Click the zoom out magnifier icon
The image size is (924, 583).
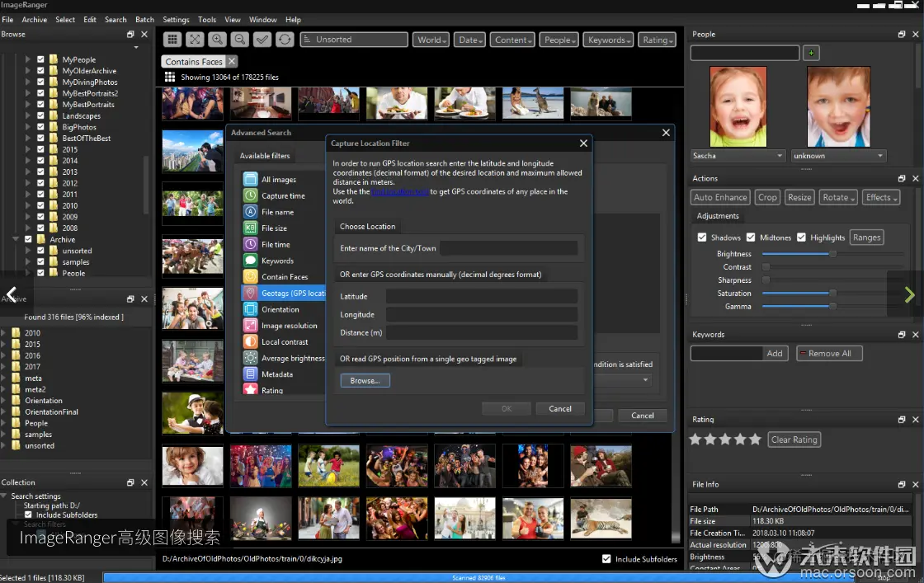(x=239, y=40)
